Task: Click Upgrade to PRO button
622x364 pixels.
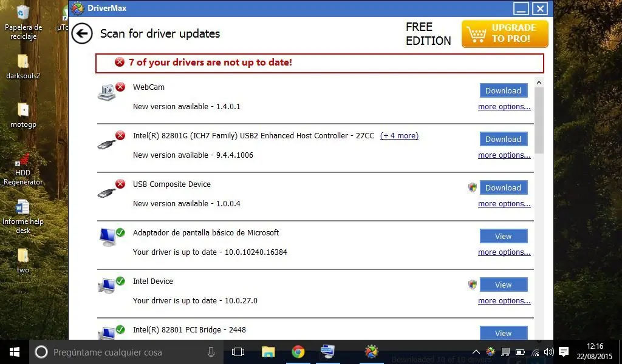Action: 505,34
